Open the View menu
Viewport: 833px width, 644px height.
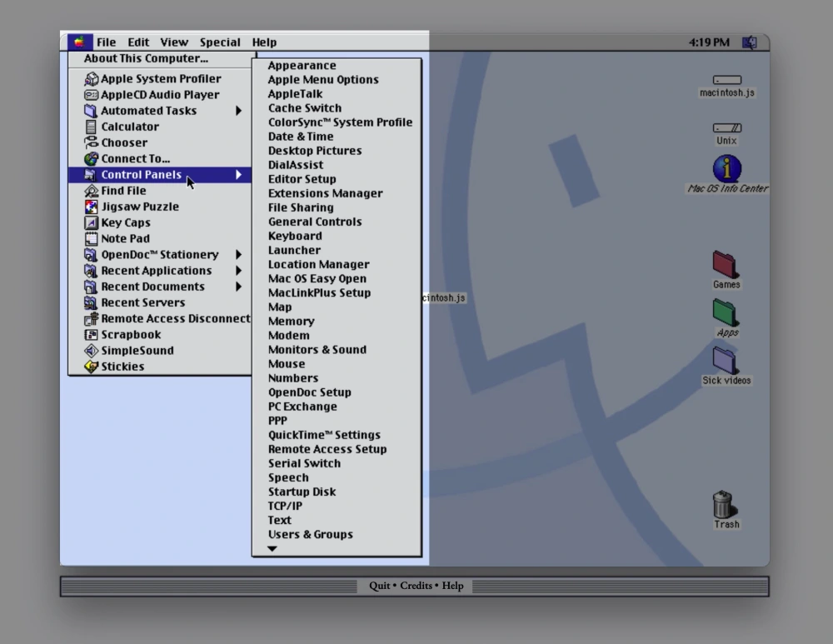click(x=174, y=42)
